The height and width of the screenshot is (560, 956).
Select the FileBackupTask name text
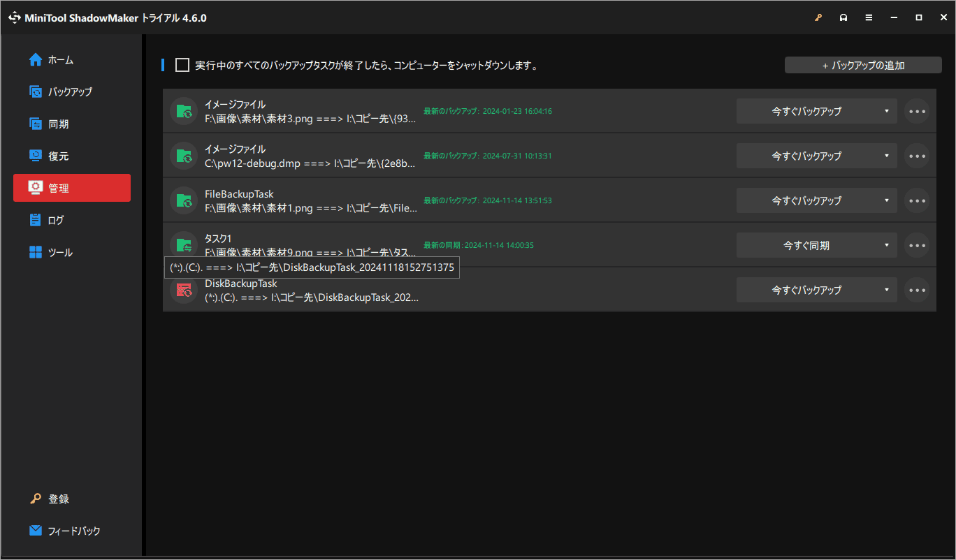(240, 194)
